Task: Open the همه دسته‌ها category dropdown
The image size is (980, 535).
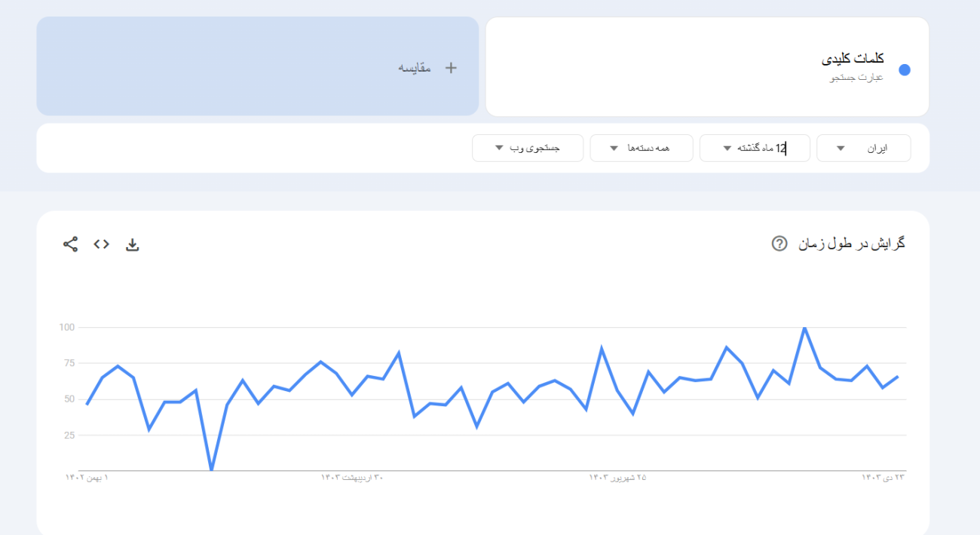Action: (x=645, y=148)
